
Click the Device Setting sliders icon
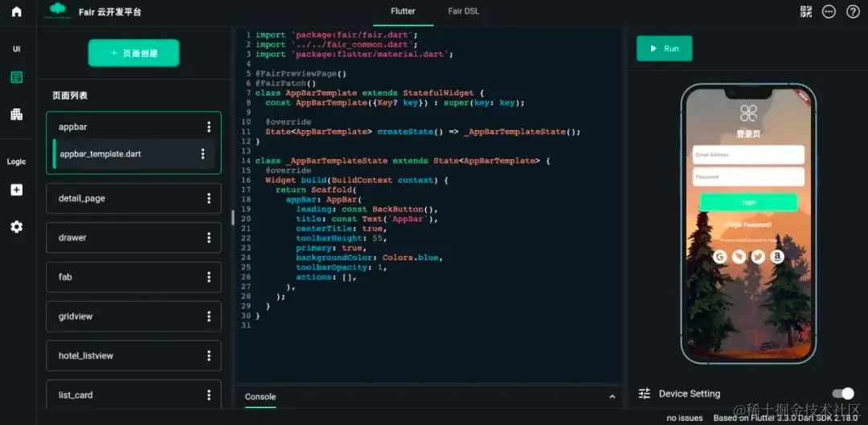(x=645, y=394)
